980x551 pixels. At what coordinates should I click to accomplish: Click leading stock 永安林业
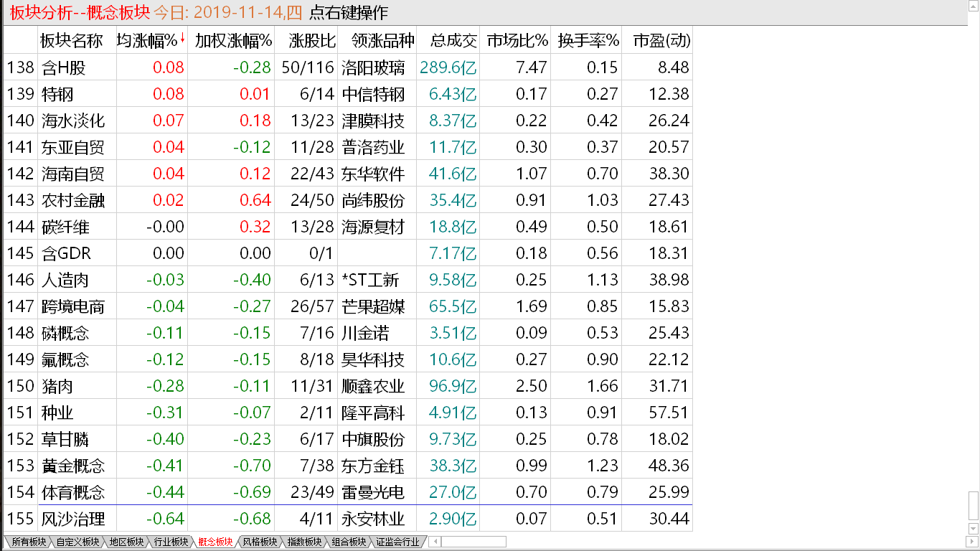(374, 519)
